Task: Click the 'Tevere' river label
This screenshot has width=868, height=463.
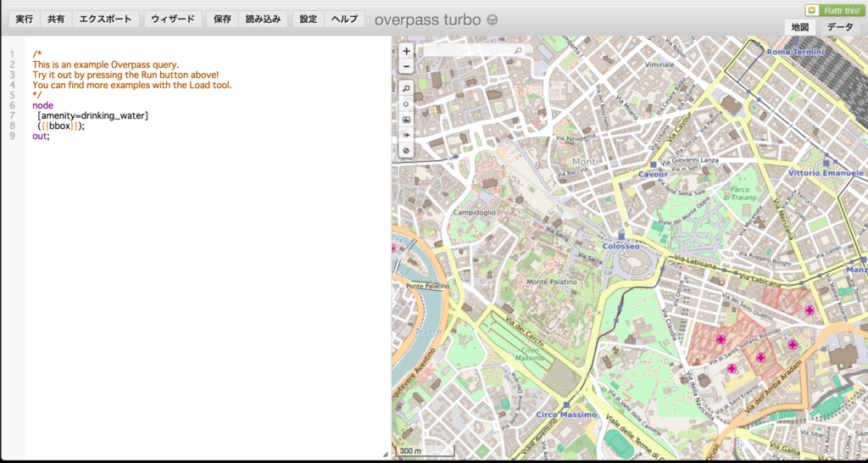Action: point(428,332)
